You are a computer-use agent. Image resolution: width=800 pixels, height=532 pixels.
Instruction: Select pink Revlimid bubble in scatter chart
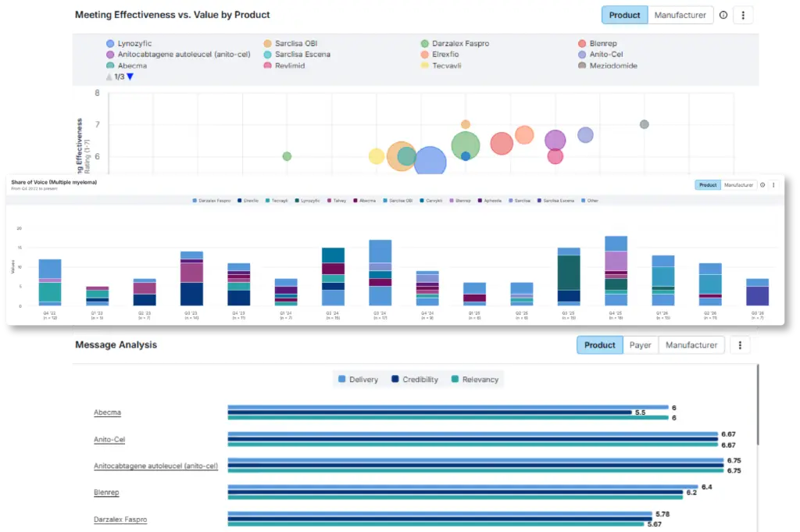click(x=555, y=156)
